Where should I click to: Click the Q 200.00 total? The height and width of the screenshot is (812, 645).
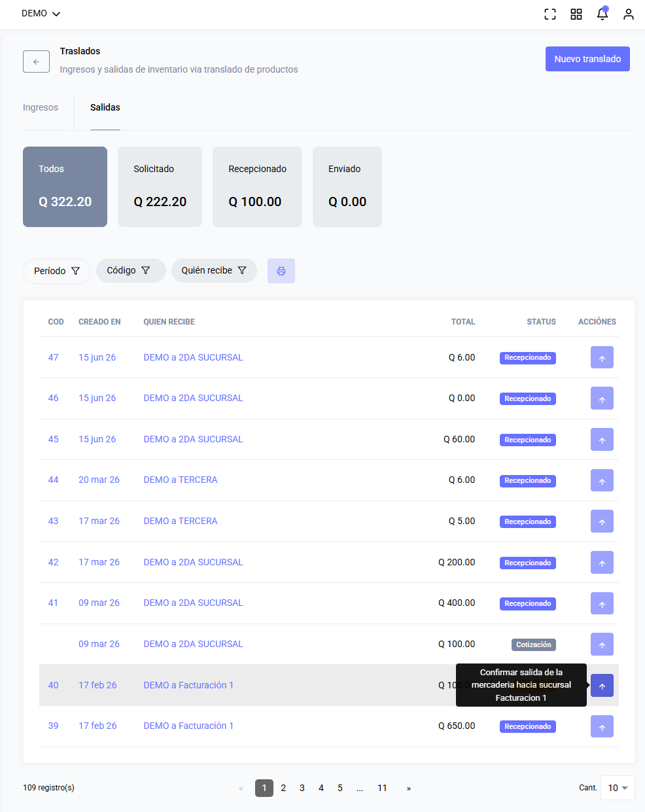[457, 562]
